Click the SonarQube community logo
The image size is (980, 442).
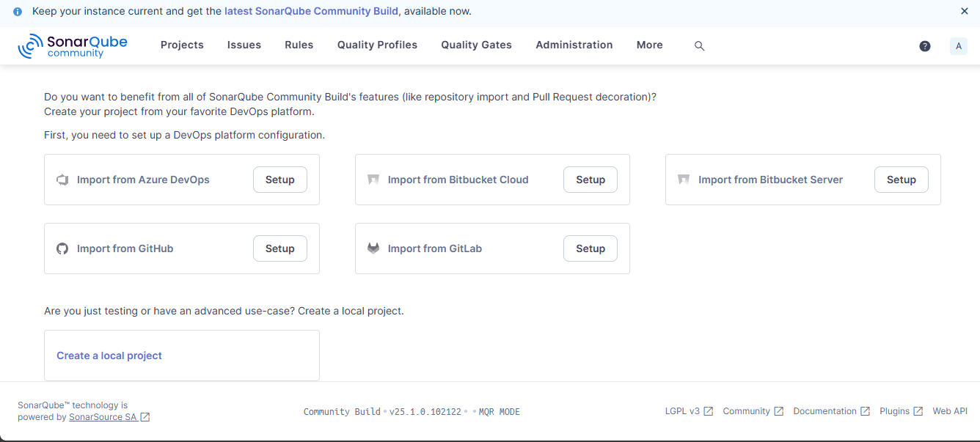click(x=73, y=45)
